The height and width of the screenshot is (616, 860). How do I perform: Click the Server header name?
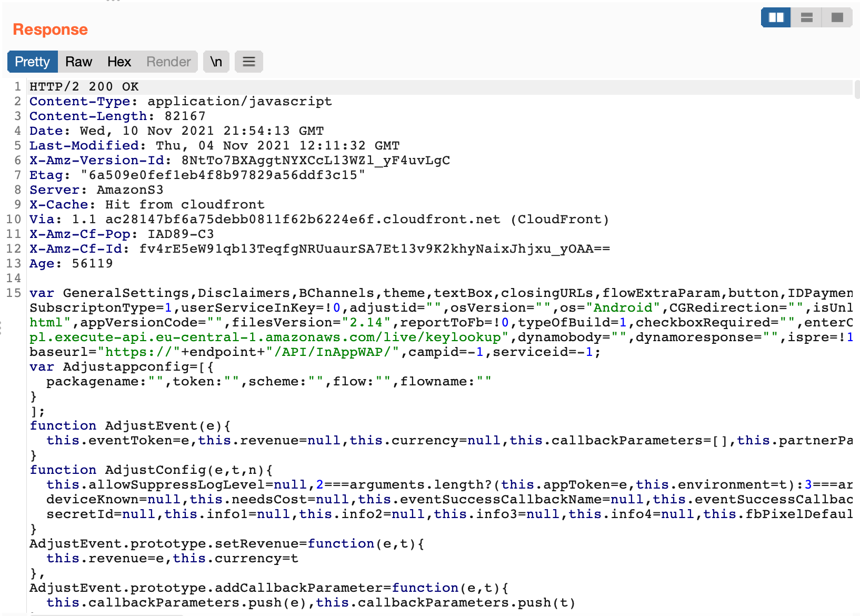[54, 190]
